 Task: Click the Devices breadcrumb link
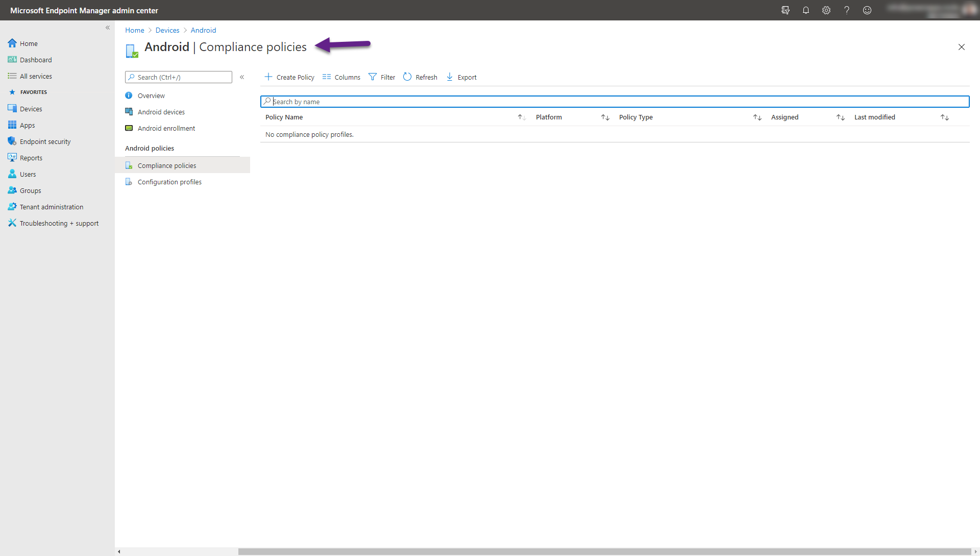click(x=167, y=30)
